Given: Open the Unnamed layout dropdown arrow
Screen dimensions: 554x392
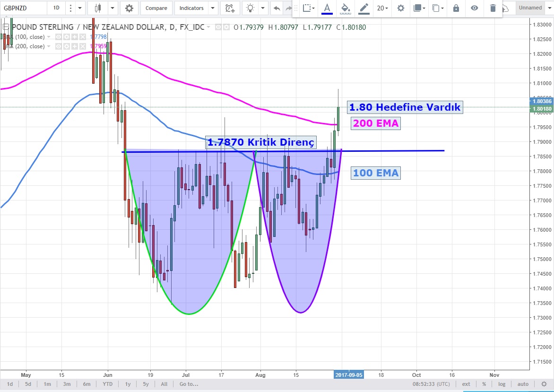Looking at the screenshot, I should click(x=549, y=8).
